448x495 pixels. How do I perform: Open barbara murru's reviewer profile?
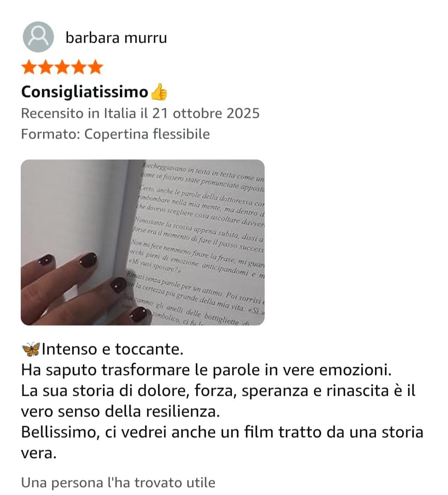pyautogui.click(x=116, y=38)
